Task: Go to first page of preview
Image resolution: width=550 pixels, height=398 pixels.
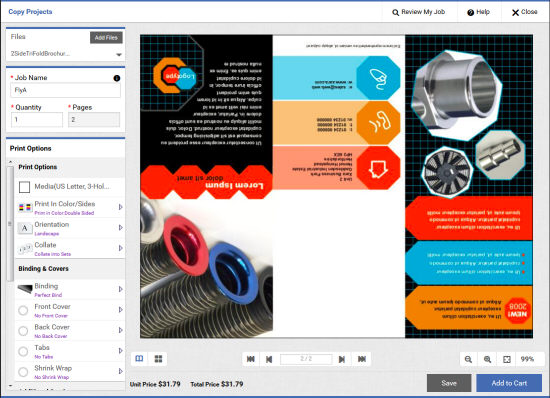Action: coord(251,359)
